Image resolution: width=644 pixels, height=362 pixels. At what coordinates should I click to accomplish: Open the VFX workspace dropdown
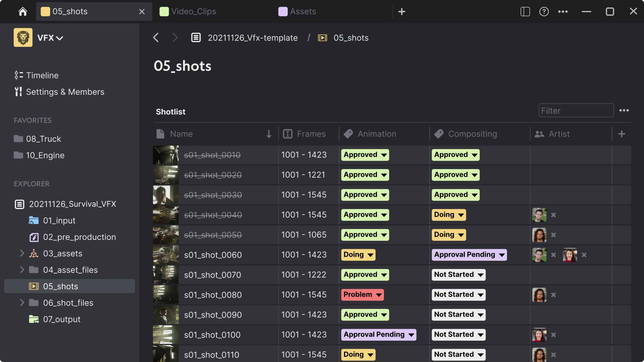(50, 38)
